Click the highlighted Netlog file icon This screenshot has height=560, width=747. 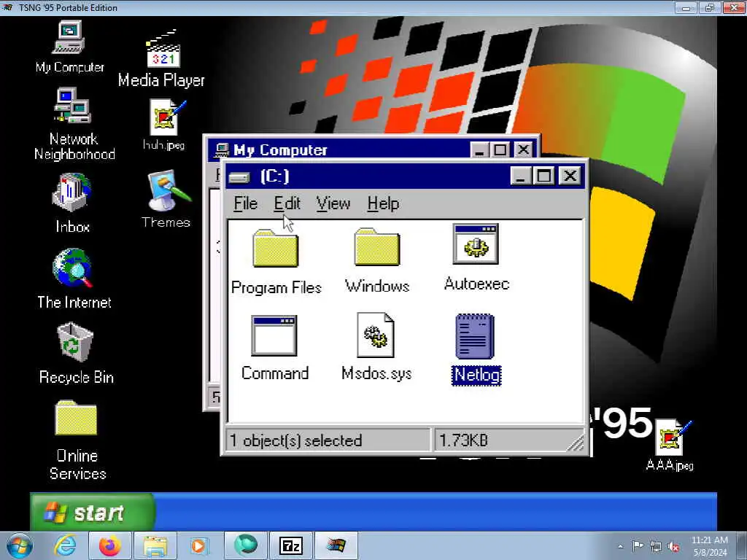pyautogui.click(x=475, y=336)
